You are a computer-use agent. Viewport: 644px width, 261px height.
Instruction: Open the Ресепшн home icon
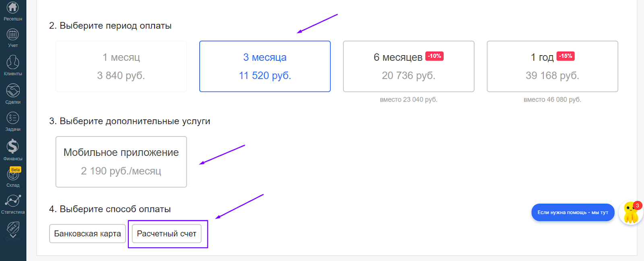point(13,8)
